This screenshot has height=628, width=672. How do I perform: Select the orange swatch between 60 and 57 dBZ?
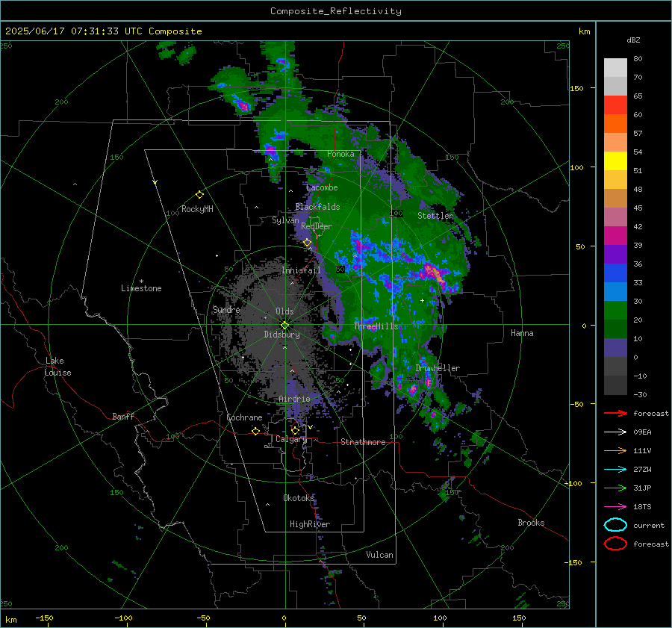pyautogui.click(x=615, y=124)
